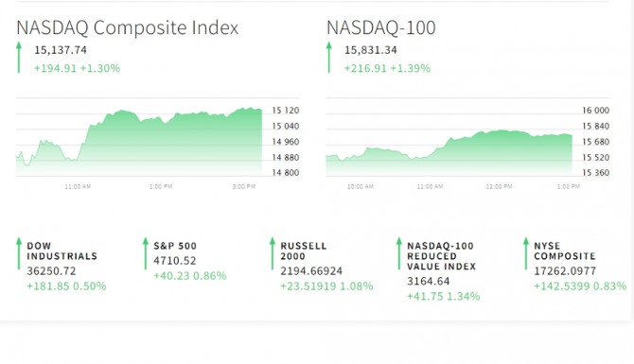
Task: Click the Russell 2000 up arrow icon
Action: 273,253
